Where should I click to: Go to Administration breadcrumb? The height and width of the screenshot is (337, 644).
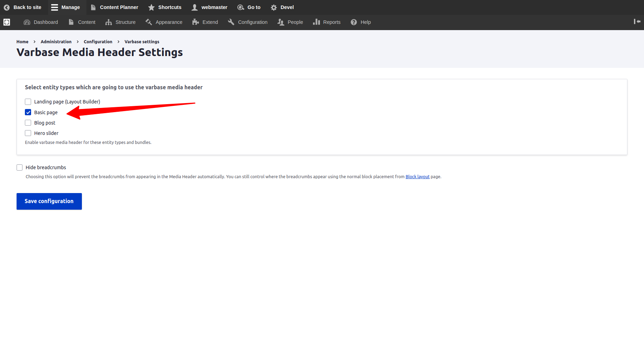click(56, 42)
